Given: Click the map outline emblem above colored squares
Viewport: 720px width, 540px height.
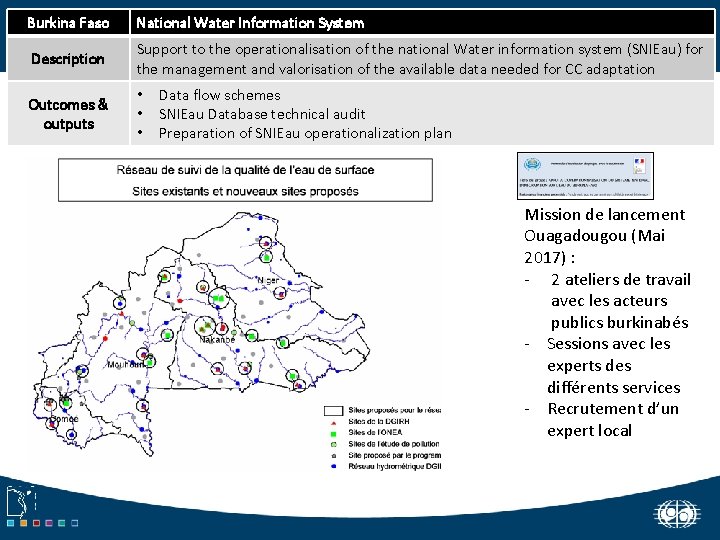Looking at the screenshot, I should click(x=20, y=501).
